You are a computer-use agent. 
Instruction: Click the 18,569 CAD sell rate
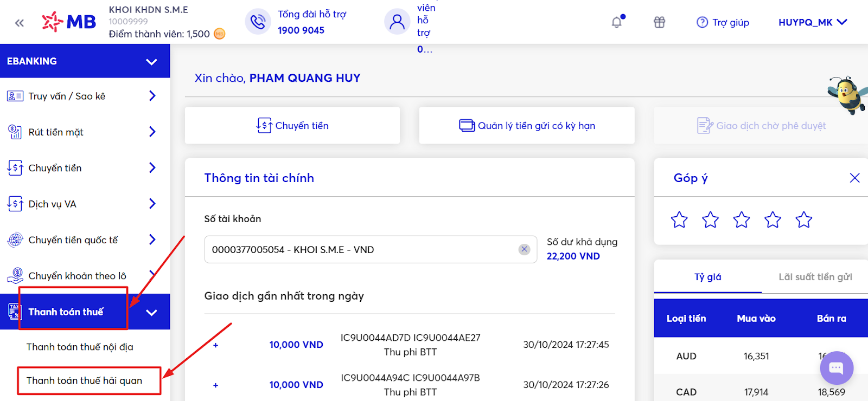click(x=832, y=392)
